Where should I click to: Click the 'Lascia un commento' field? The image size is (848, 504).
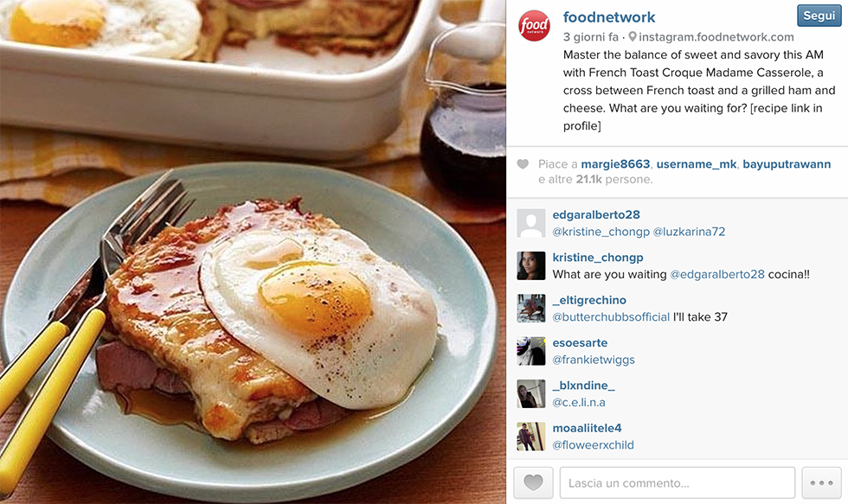677,482
